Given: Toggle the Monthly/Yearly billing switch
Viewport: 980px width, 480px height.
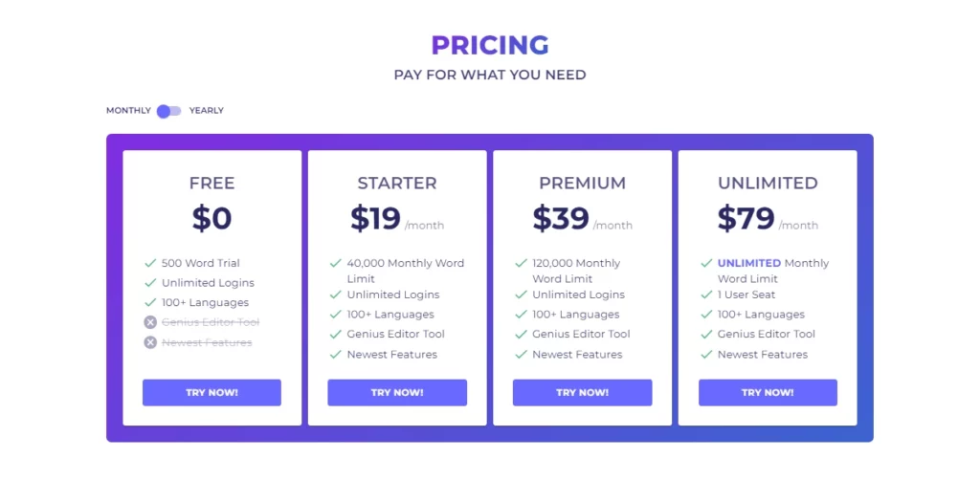Looking at the screenshot, I should pos(168,111).
